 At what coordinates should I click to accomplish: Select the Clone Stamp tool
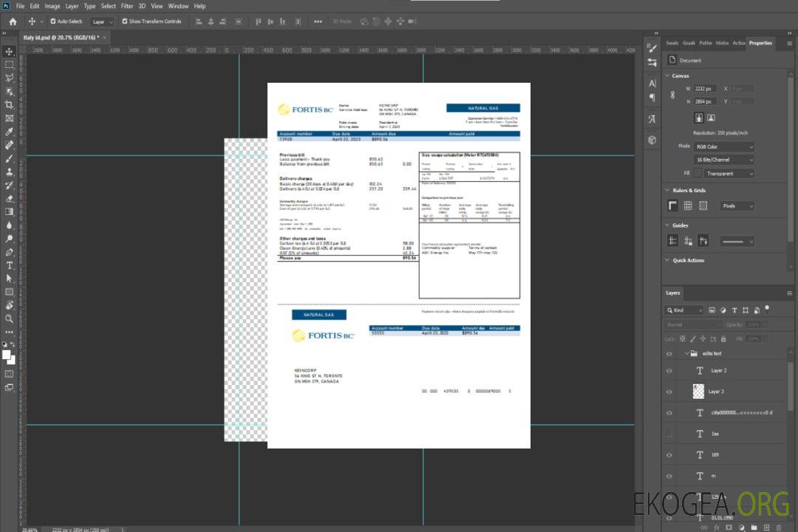click(x=10, y=171)
